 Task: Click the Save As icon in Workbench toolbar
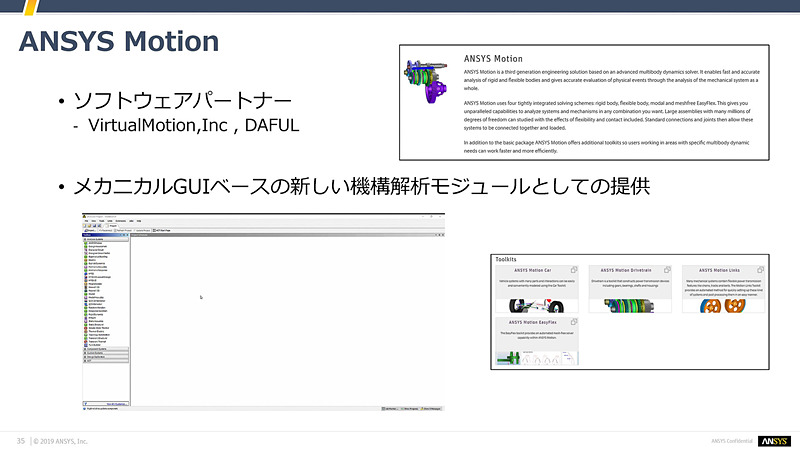99,226
